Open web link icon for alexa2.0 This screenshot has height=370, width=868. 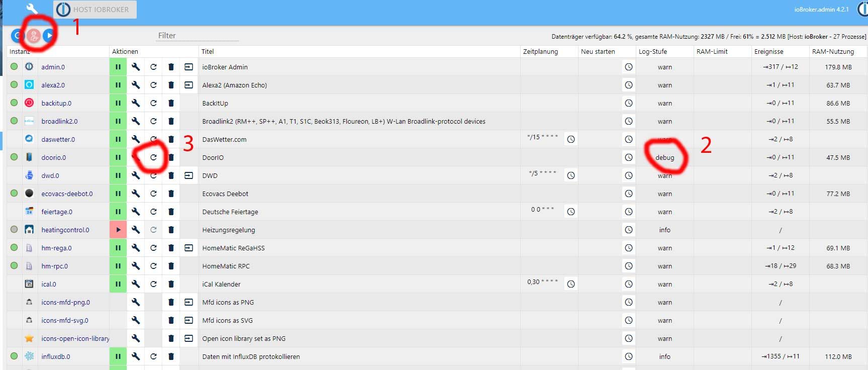[x=188, y=85]
